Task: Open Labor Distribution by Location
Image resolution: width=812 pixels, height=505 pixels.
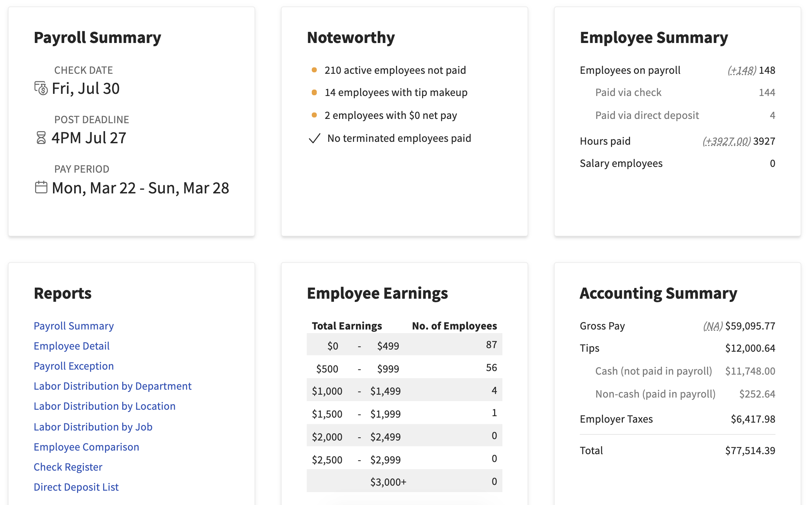Action: [x=104, y=406]
